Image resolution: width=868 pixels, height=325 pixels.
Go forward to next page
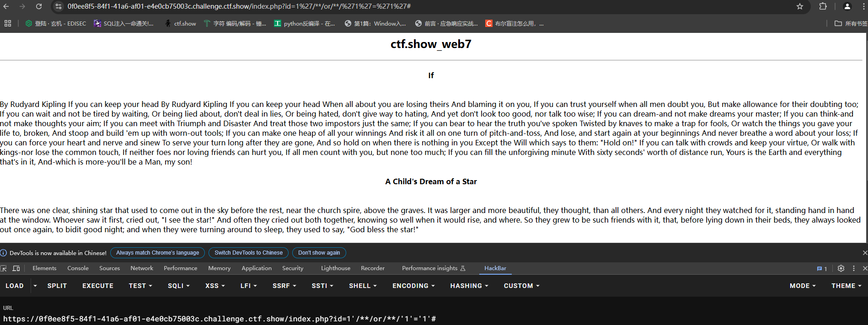22,6
